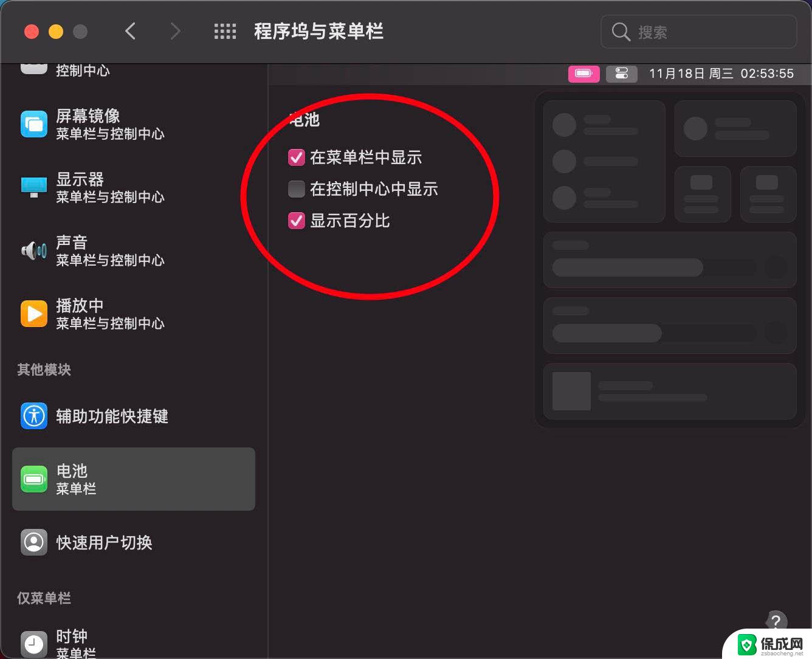Show all preferences grid icon
This screenshot has width=812, height=659.
click(225, 32)
